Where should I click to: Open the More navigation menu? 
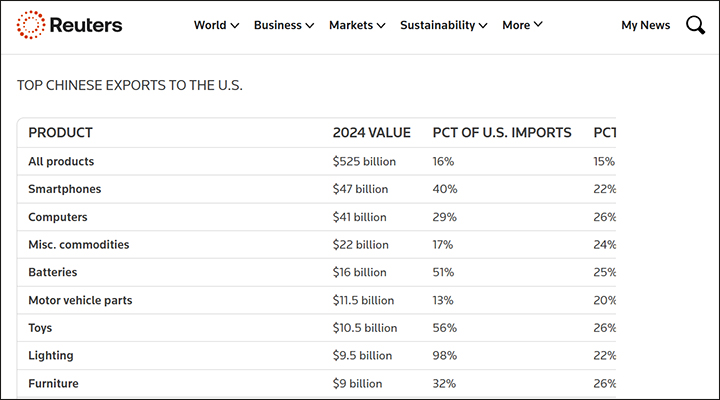click(522, 25)
